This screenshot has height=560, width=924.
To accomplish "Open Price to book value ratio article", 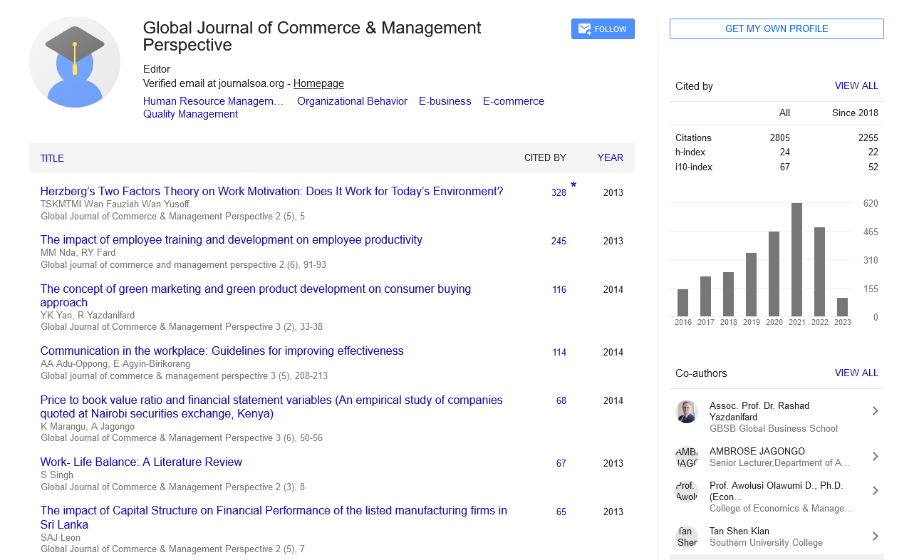I will pos(271,407).
